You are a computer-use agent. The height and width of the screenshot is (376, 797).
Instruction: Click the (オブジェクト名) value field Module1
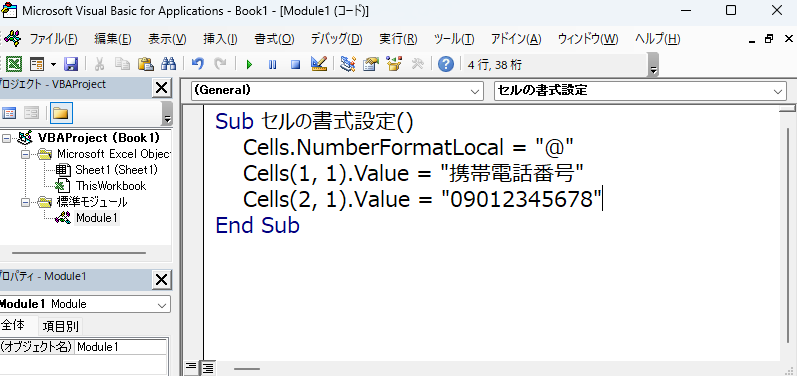[121, 348]
